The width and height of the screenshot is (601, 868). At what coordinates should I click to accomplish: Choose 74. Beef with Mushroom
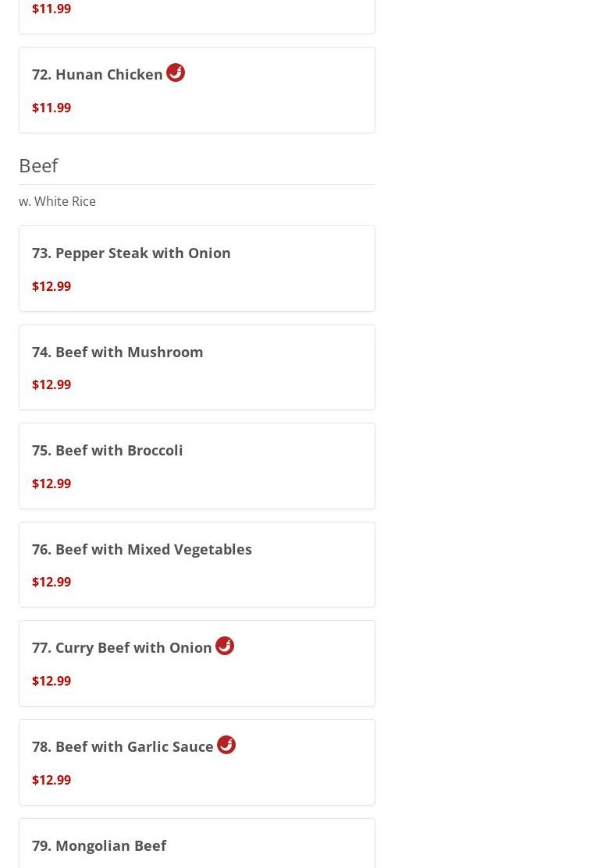tap(118, 352)
